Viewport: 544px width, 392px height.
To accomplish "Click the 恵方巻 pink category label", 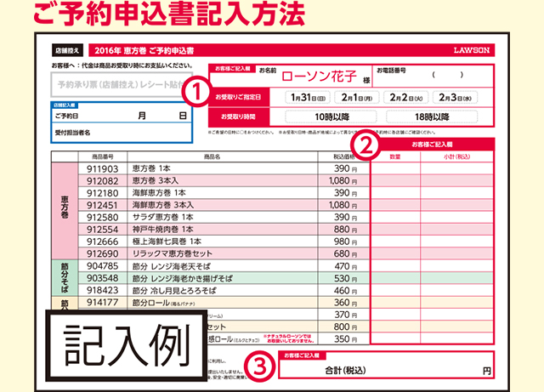I will click(x=65, y=211).
